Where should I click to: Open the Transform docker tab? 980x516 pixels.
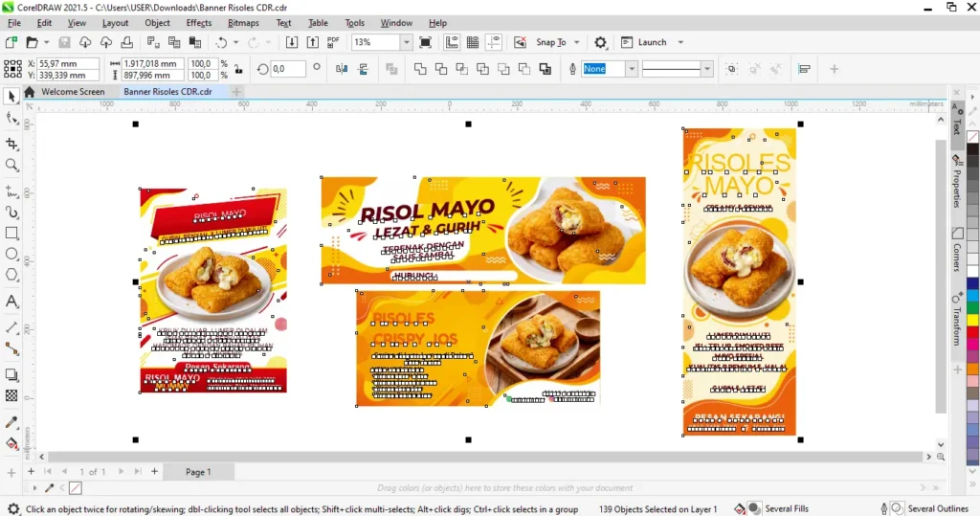tap(957, 319)
